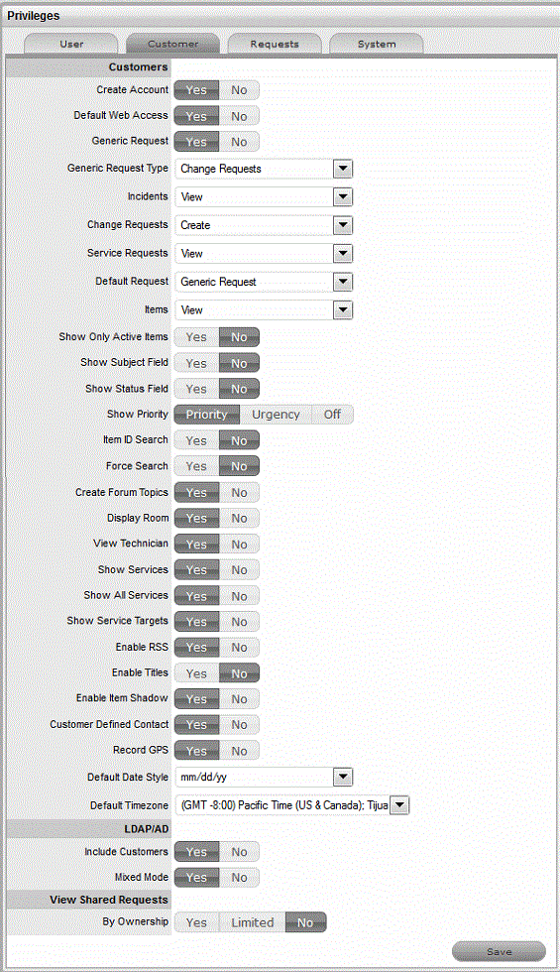Open the Default Request dropdown
The width and height of the screenshot is (560, 972).
[x=264, y=282]
